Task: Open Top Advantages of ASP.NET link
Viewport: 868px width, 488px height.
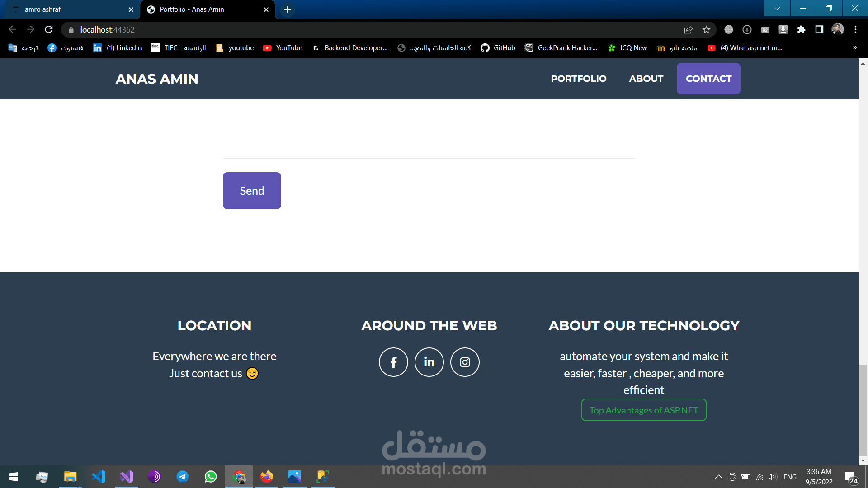Action: point(643,410)
